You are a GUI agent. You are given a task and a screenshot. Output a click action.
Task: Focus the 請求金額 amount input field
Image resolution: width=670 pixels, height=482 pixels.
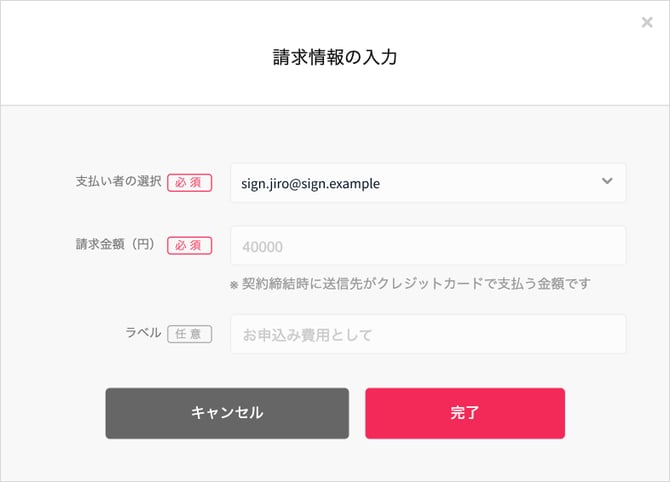(x=428, y=246)
